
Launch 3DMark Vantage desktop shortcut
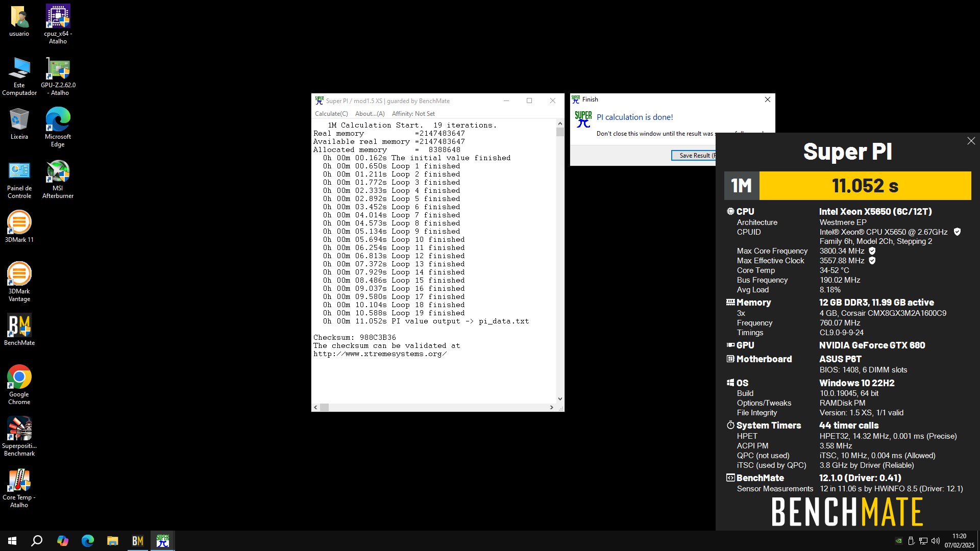(19, 282)
